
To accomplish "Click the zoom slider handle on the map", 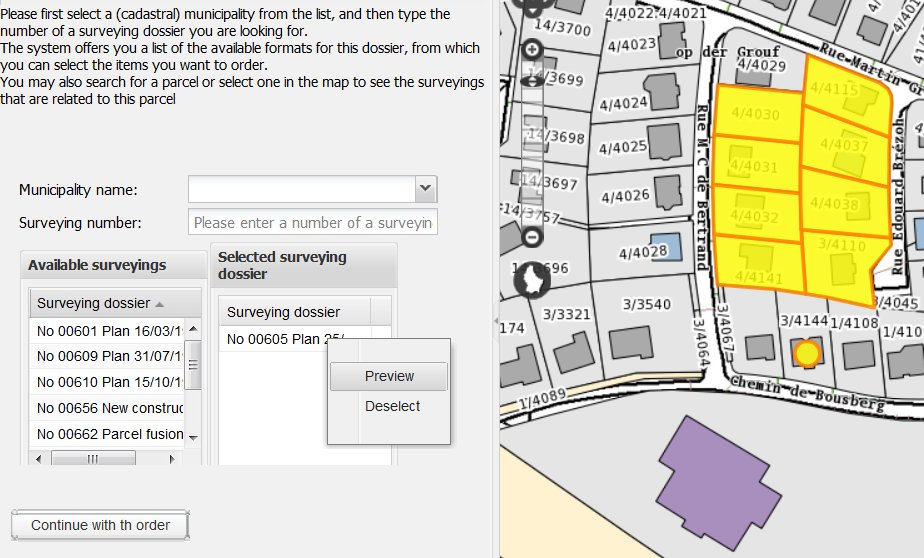I will [x=532, y=82].
